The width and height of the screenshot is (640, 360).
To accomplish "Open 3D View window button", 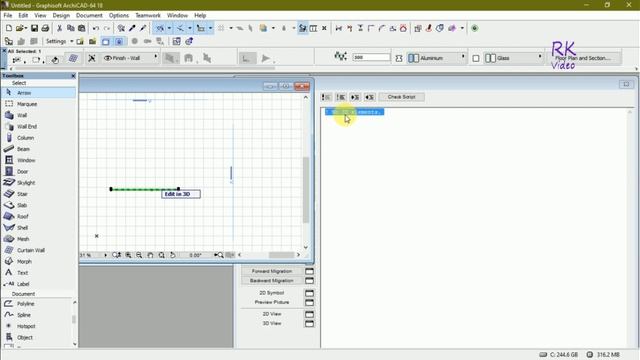I will pyautogui.click(x=309, y=324).
